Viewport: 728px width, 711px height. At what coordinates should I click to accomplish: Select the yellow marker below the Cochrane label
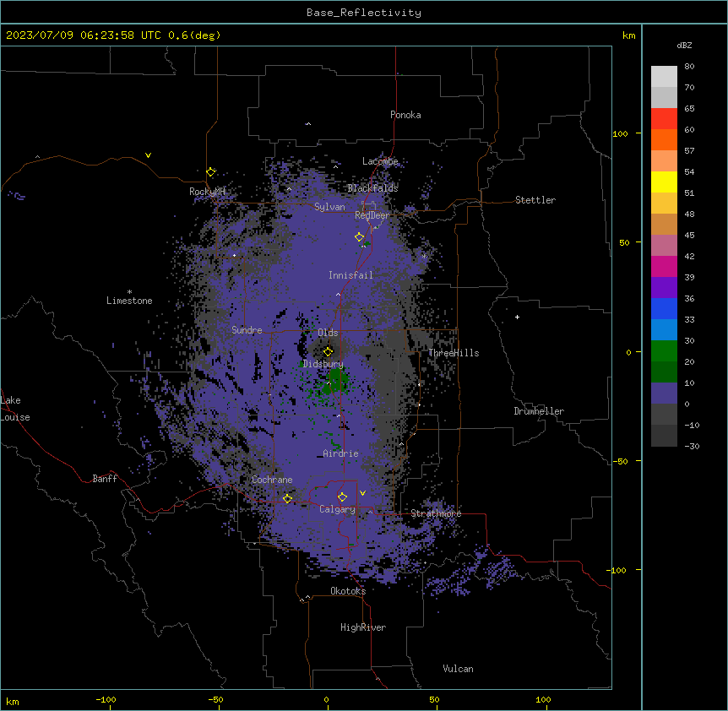pyautogui.click(x=287, y=498)
